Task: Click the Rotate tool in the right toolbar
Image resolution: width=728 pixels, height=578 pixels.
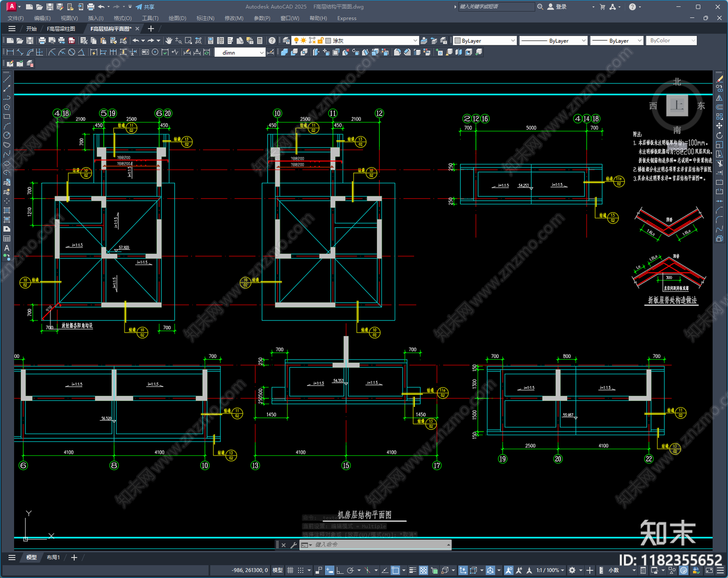Action: [x=719, y=136]
